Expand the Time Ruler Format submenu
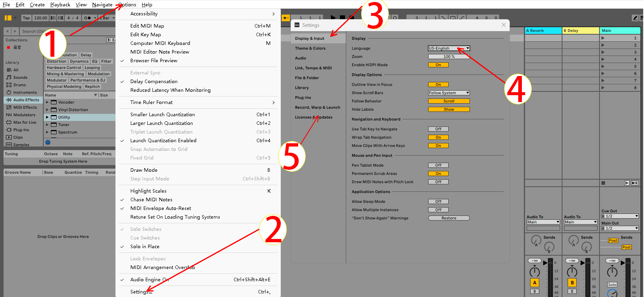 (x=199, y=102)
